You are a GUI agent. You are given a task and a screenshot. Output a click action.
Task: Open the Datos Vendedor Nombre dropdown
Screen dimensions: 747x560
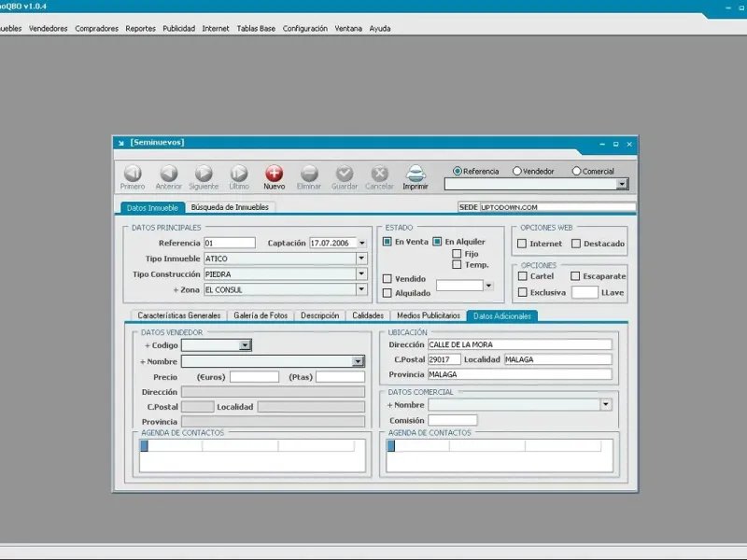click(x=358, y=361)
